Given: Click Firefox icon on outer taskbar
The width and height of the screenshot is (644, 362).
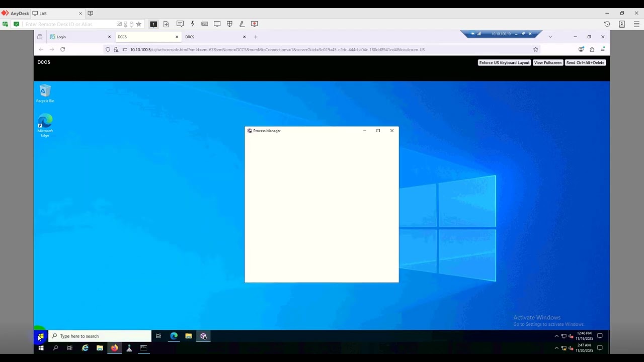Looking at the screenshot, I should point(114,348).
